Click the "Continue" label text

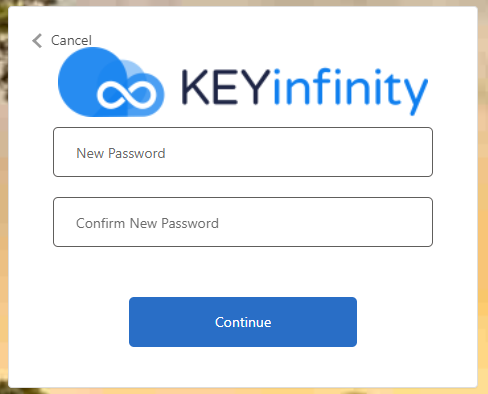tap(243, 322)
